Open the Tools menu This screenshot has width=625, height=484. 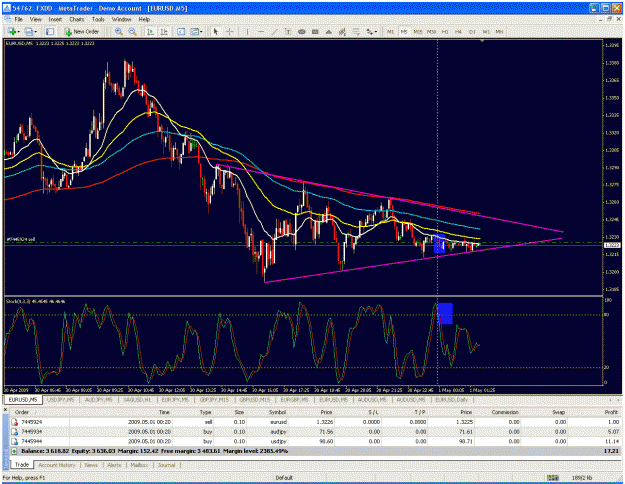tap(98, 19)
